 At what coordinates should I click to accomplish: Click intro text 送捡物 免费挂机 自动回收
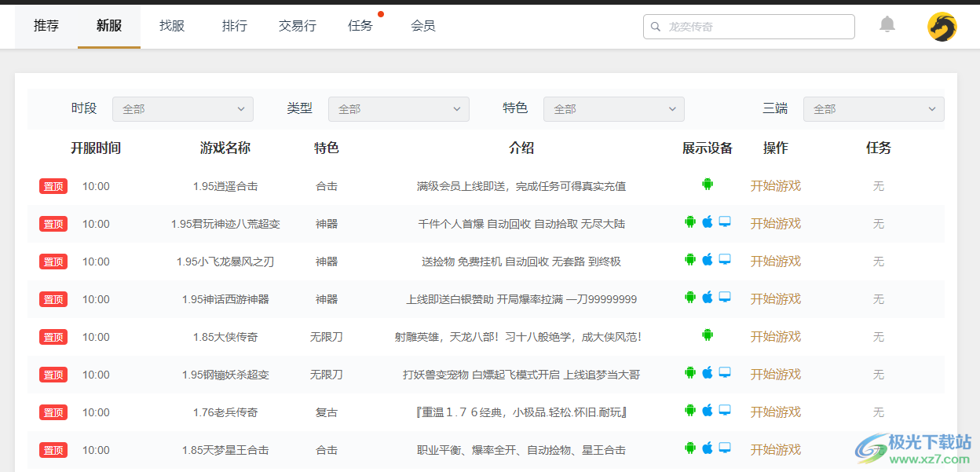521,262
